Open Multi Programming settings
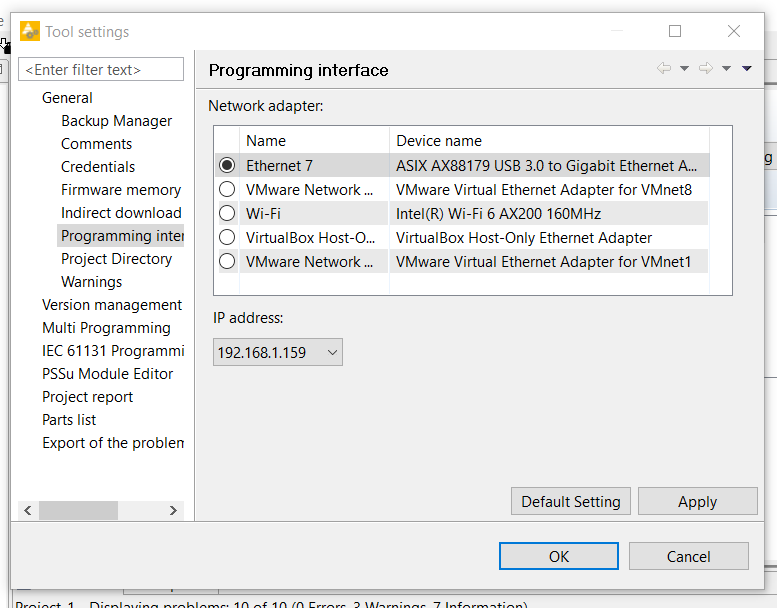The image size is (777, 608). [x=107, y=328]
